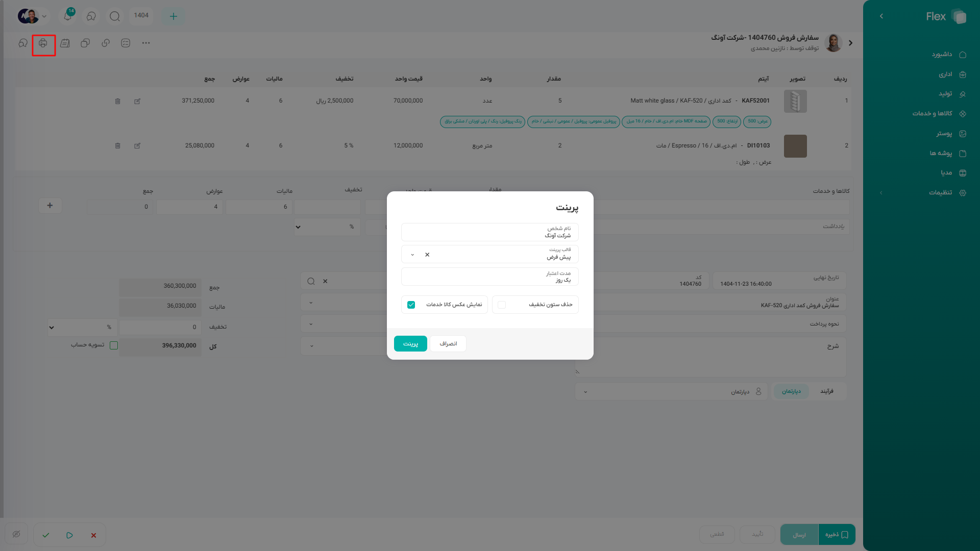Image resolution: width=980 pixels, height=551 pixels.
Task: Open the user profile dropdown chevron
Action: pyautogui.click(x=44, y=16)
